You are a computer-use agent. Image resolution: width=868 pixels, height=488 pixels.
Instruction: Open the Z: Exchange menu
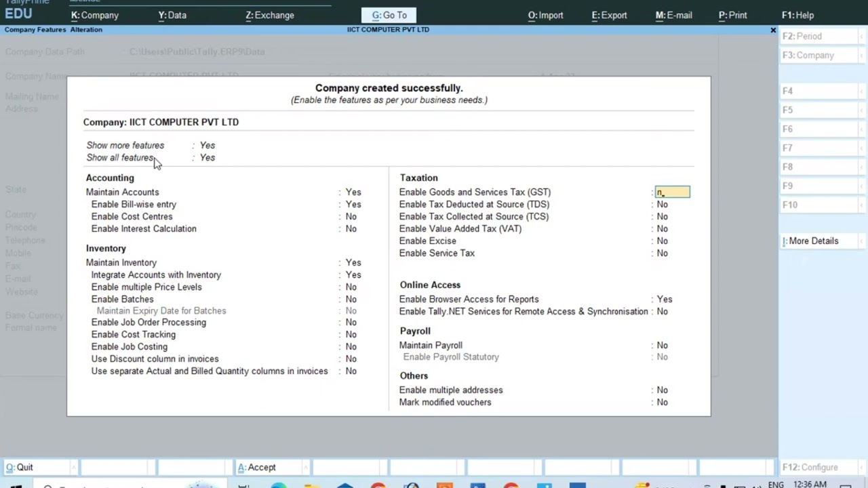tap(270, 15)
